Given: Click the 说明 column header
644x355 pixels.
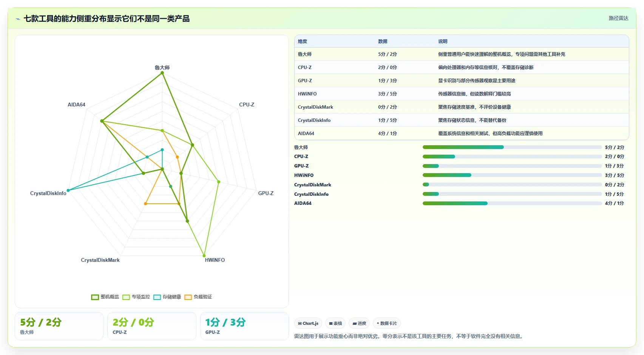Looking at the screenshot, I should click(443, 41).
